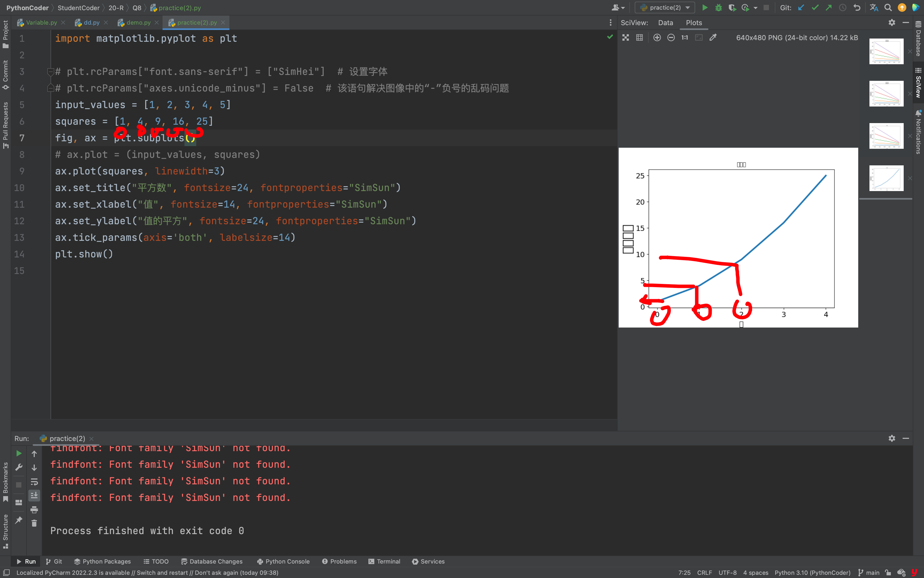This screenshot has height=578, width=924.
Task: Open run configuration wrench icon
Action: (19, 467)
